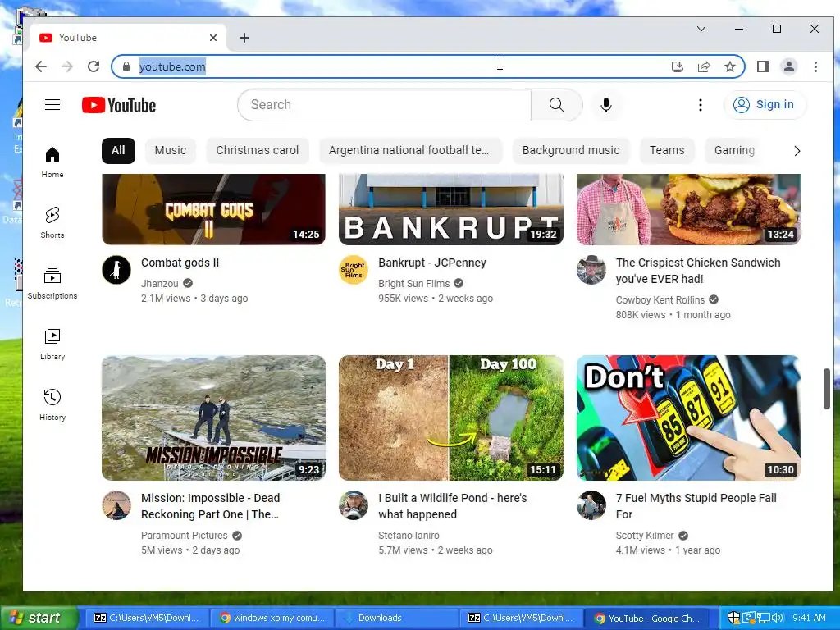Open the Mission Impossible trailer thumbnail
This screenshot has width=840, height=630.
coord(214,418)
